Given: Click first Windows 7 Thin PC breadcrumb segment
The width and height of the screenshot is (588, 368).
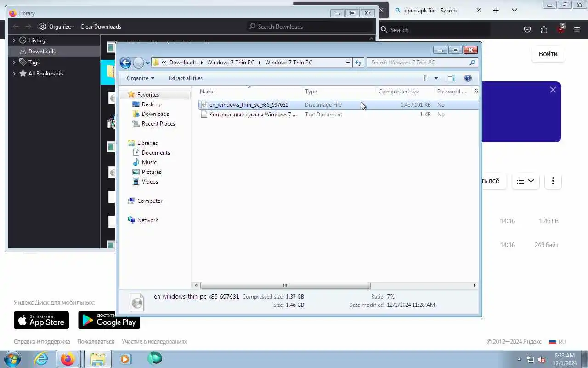Looking at the screenshot, I should [x=231, y=63].
